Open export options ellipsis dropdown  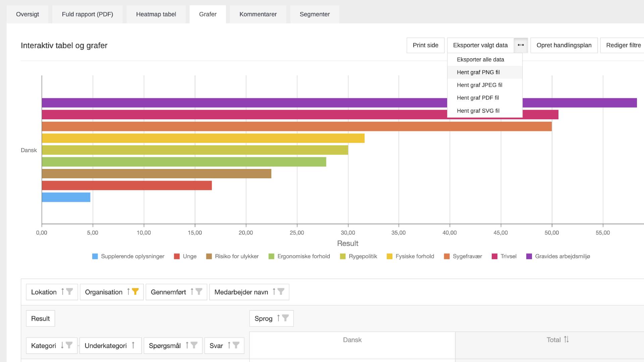521,45
